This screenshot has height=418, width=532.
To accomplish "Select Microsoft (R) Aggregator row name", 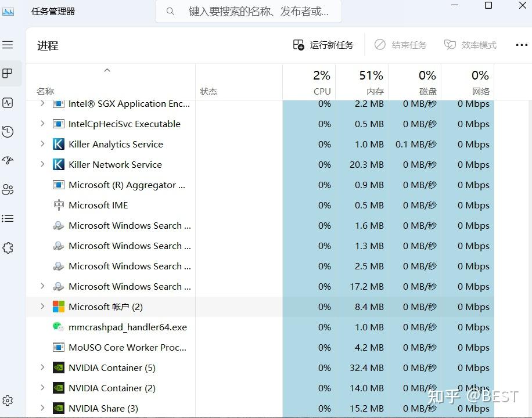I will click(127, 185).
